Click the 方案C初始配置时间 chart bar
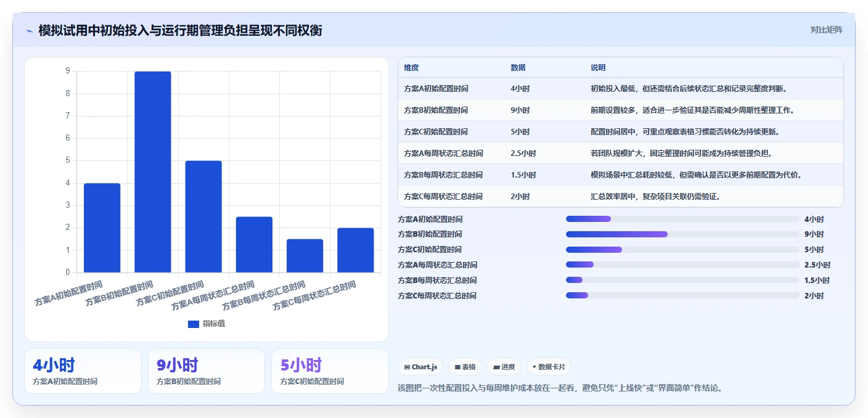Viewport: 868px width, 418px height. tap(203, 216)
